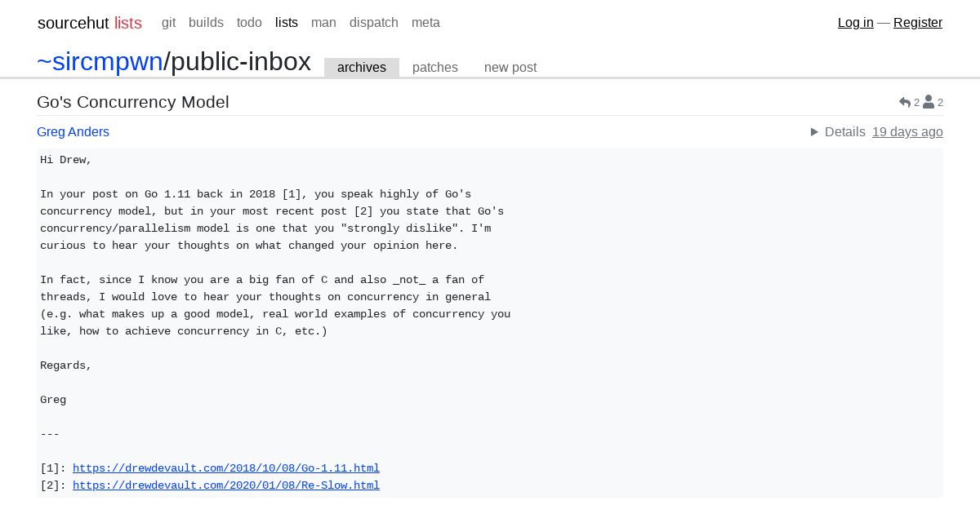The image size is (980, 514).
Task: Click the Register link
Action: (918, 23)
